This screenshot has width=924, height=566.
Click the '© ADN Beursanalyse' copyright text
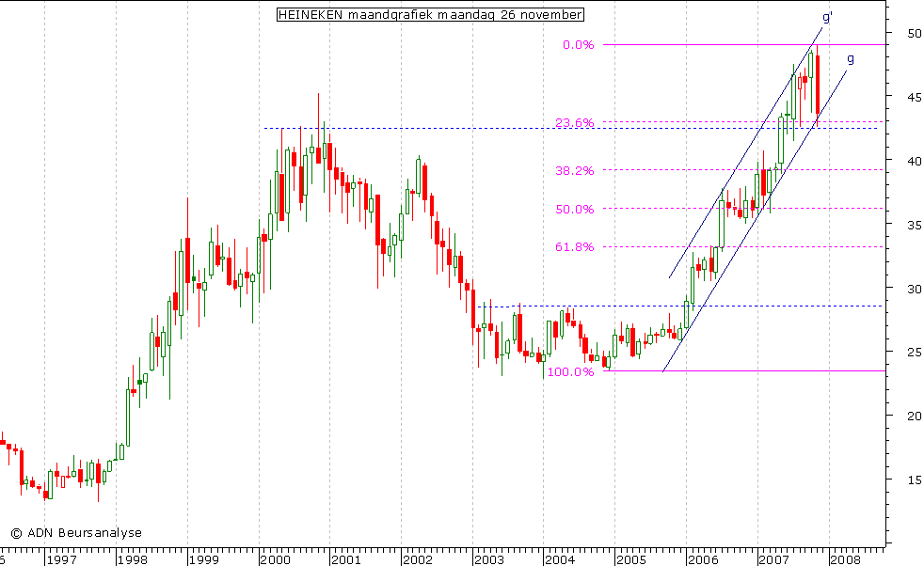tap(76, 533)
